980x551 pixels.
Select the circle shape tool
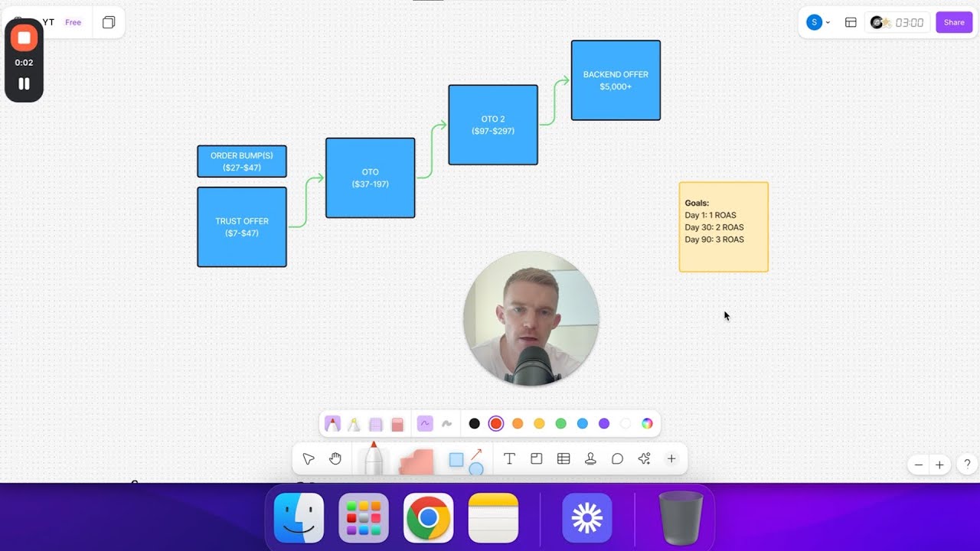coord(476,468)
